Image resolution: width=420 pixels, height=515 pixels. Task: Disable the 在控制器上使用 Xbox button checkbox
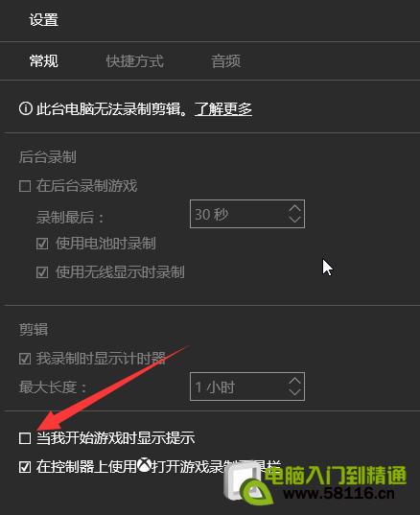point(25,467)
